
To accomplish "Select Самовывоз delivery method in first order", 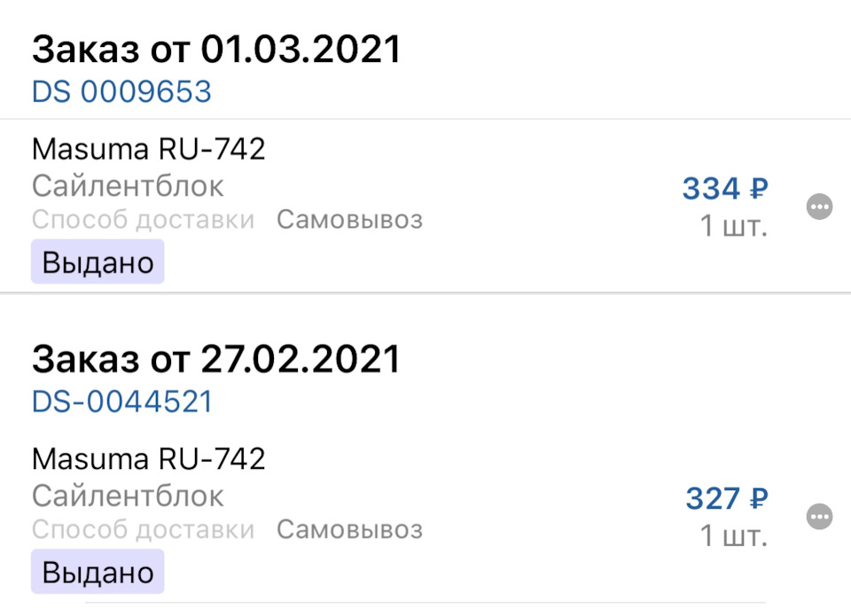I will click(350, 220).
